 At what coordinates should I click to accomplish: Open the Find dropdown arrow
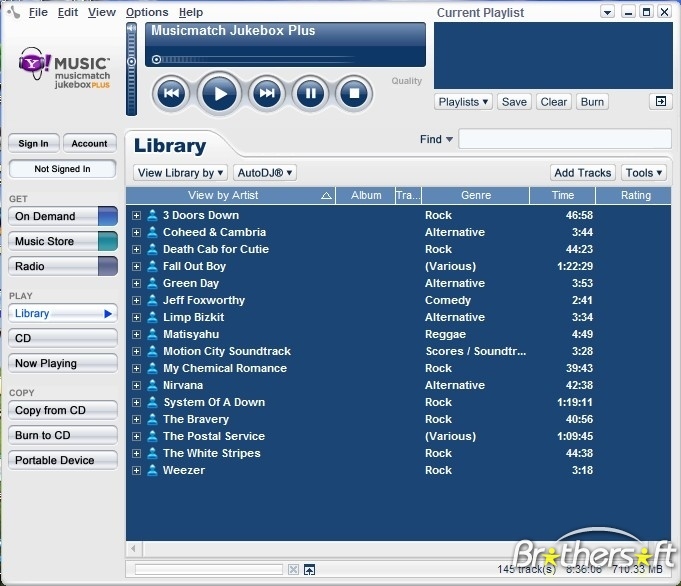point(449,139)
